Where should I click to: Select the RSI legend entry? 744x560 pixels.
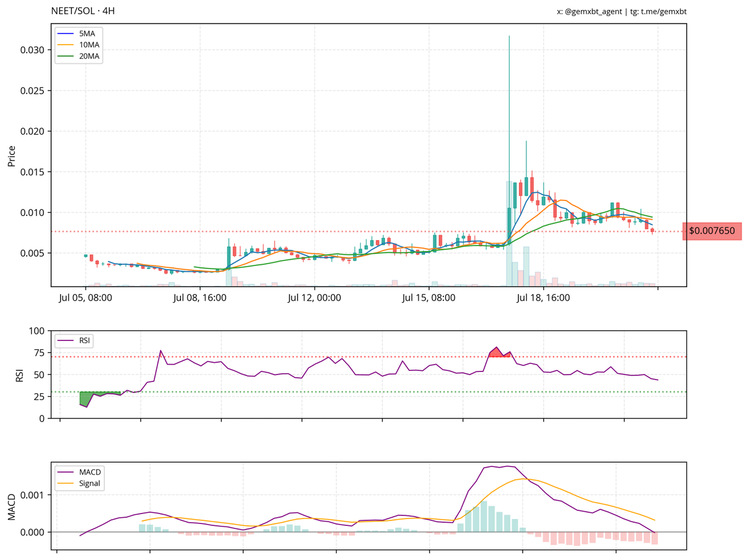[74, 340]
